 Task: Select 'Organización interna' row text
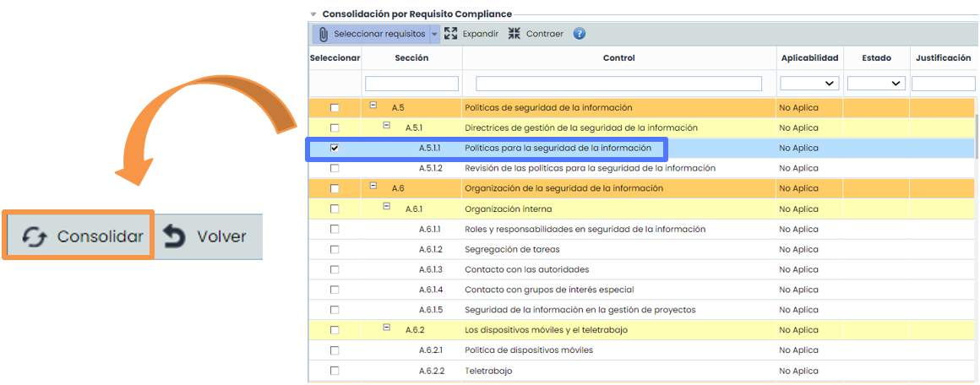[x=508, y=209]
